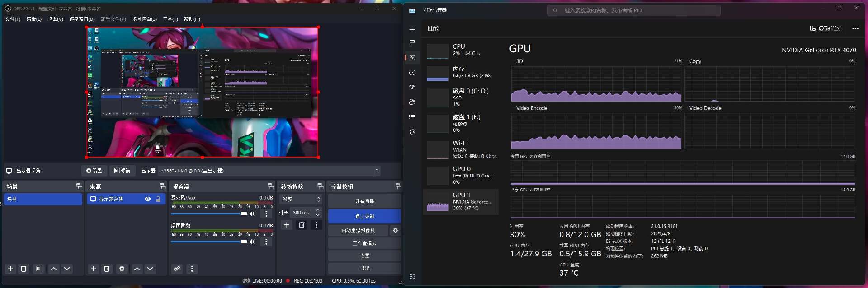Pop out the 来源 dock panel
Image resolution: width=868 pixels, height=288 pixels.
click(162, 186)
